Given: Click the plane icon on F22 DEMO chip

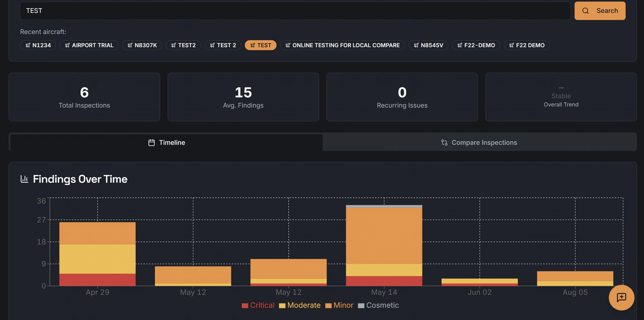Looking at the screenshot, I should 512,45.
